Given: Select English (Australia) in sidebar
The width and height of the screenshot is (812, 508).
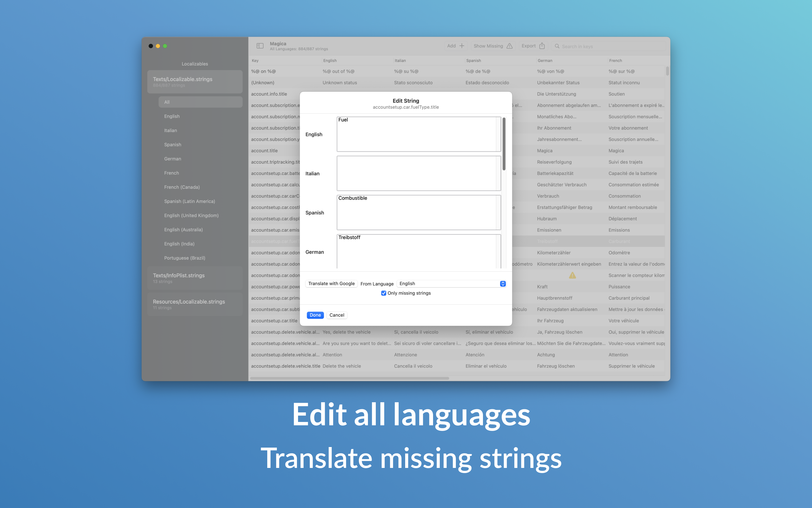Looking at the screenshot, I should (x=184, y=229).
